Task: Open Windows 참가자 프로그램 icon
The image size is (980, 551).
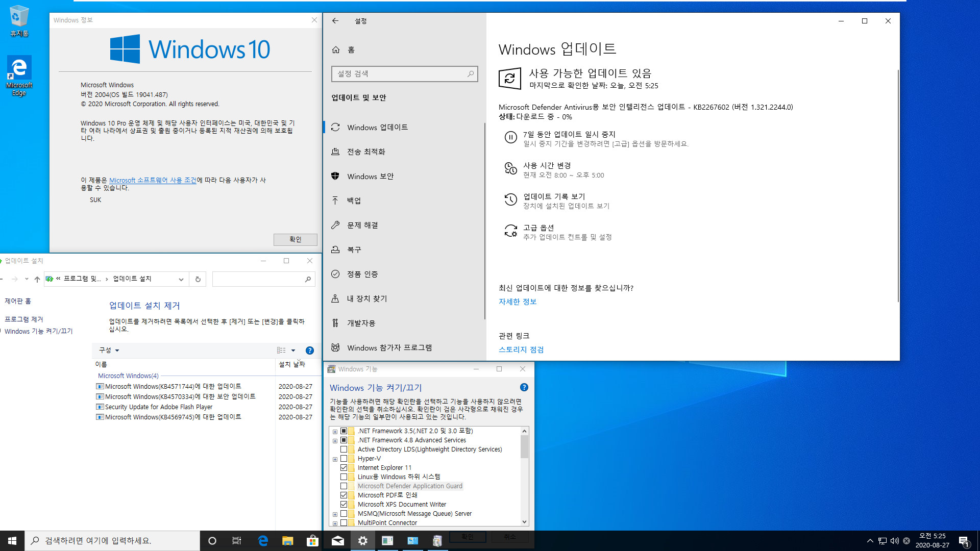Action: (335, 347)
